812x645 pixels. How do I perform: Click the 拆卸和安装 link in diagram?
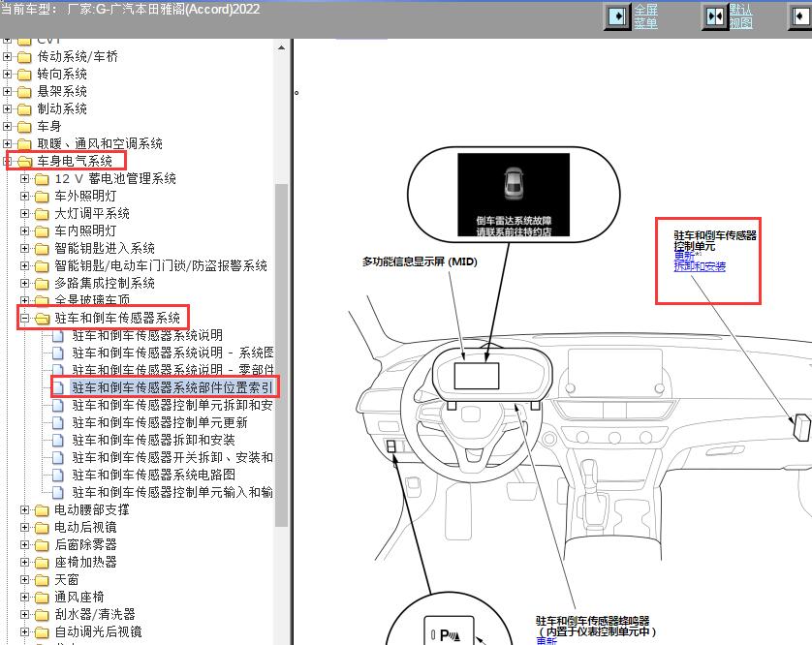coord(700,266)
